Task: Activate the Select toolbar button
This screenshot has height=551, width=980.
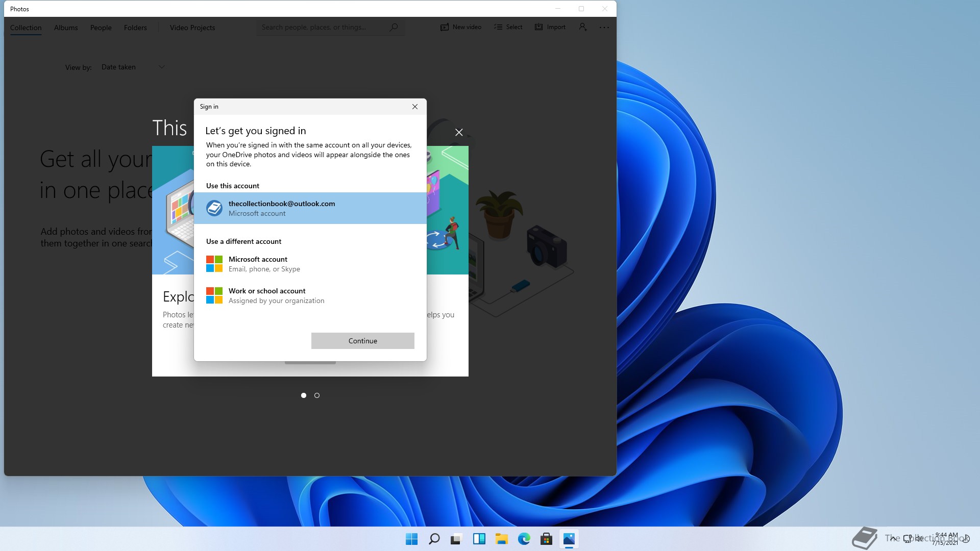Action: tap(508, 27)
